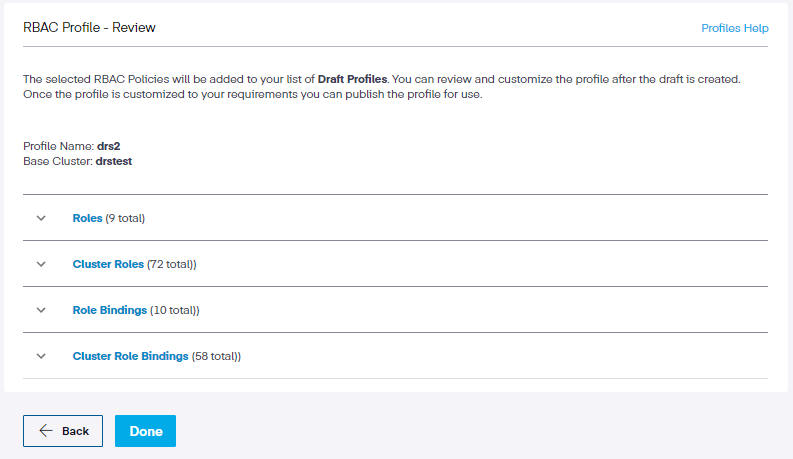Open the Profiles Help link
The image size is (793, 459).
click(734, 28)
